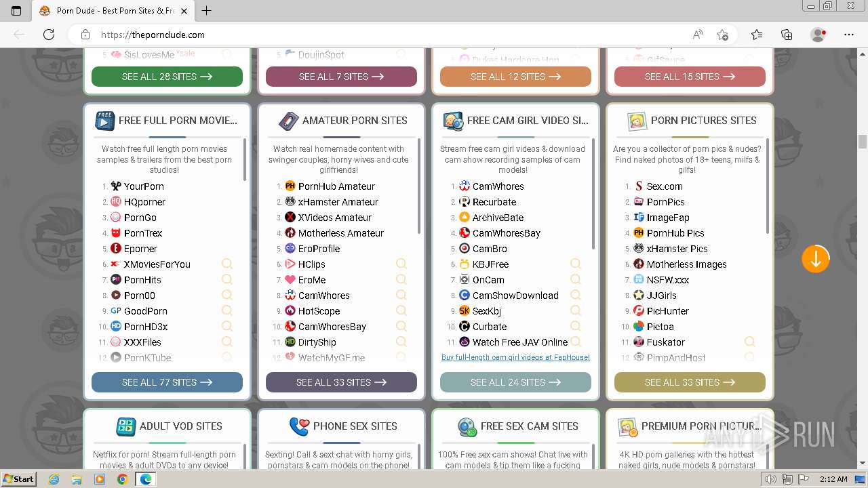
Task: Launch Internet Explorer from the taskbar
Action: (54, 479)
